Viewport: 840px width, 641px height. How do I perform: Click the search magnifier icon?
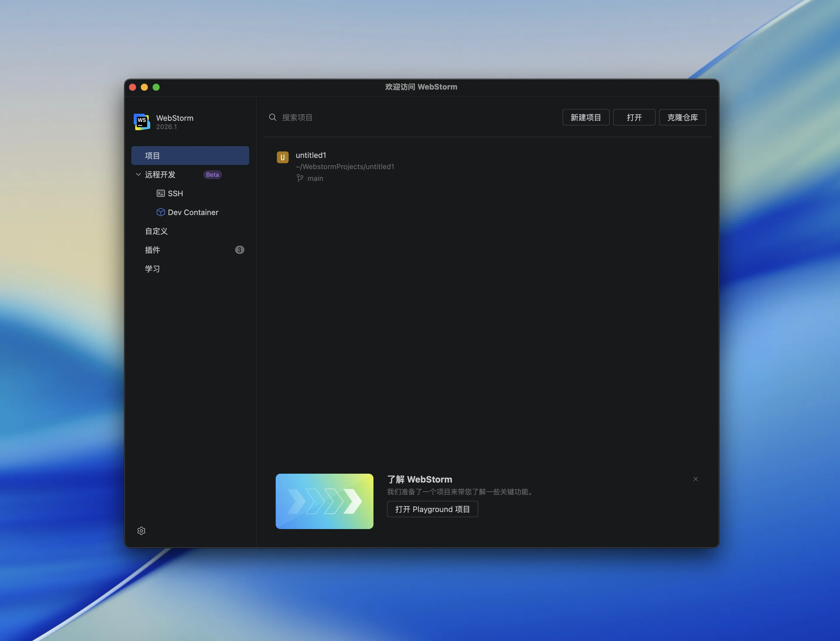(272, 117)
